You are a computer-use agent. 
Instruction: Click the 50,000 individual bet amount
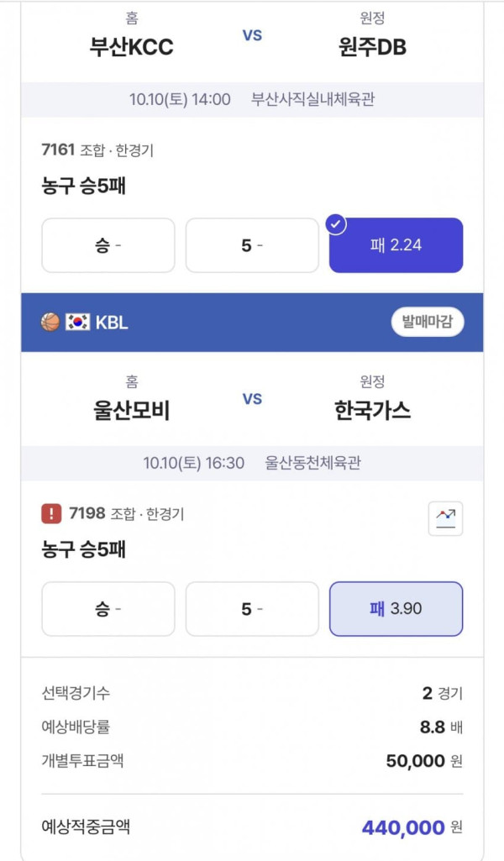416,761
